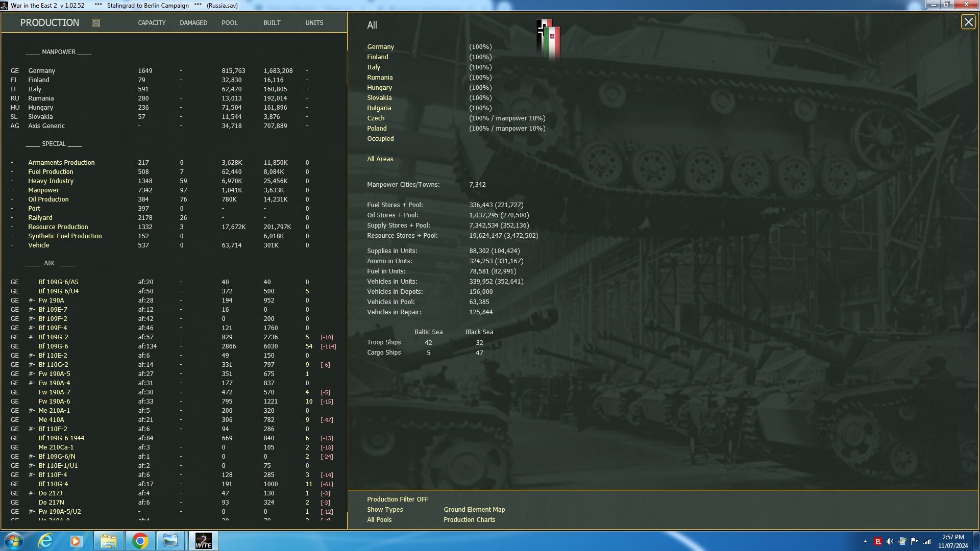Open Google Chrome from the taskbar
Viewport: 980px width, 551px height.
(140, 541)
